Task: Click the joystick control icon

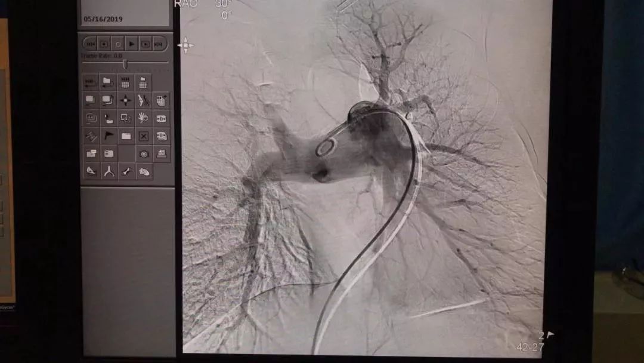Action: 107,118
